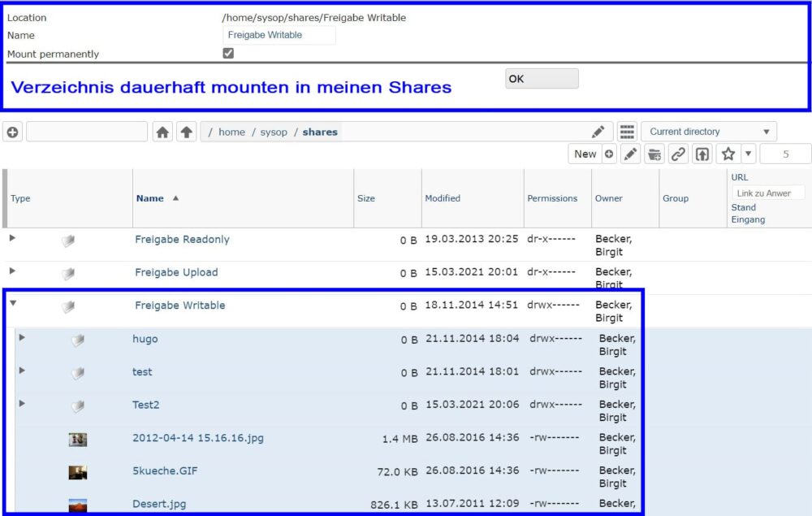Go up one directory level

186,132
